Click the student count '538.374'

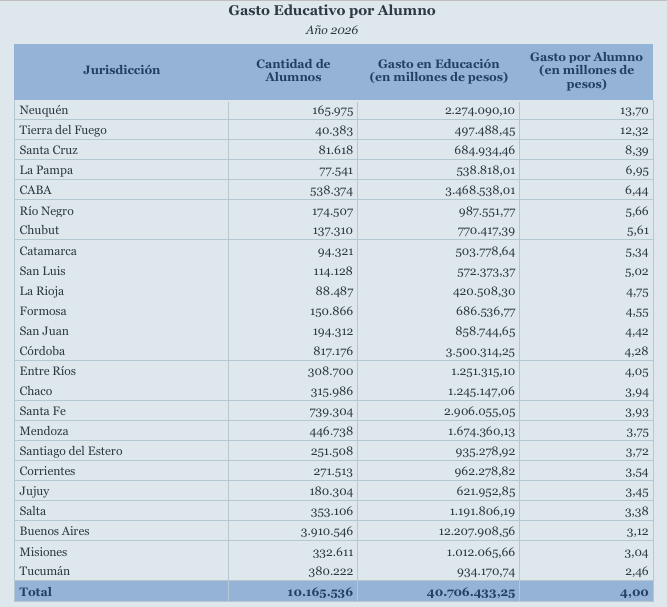pos(331,191)
